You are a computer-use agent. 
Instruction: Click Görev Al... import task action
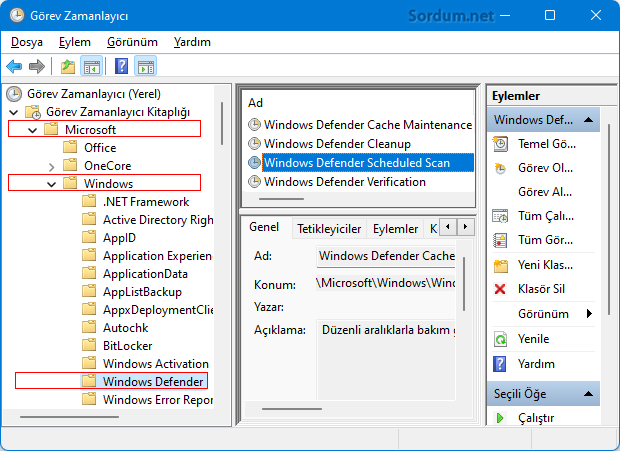tap(545, 192)
